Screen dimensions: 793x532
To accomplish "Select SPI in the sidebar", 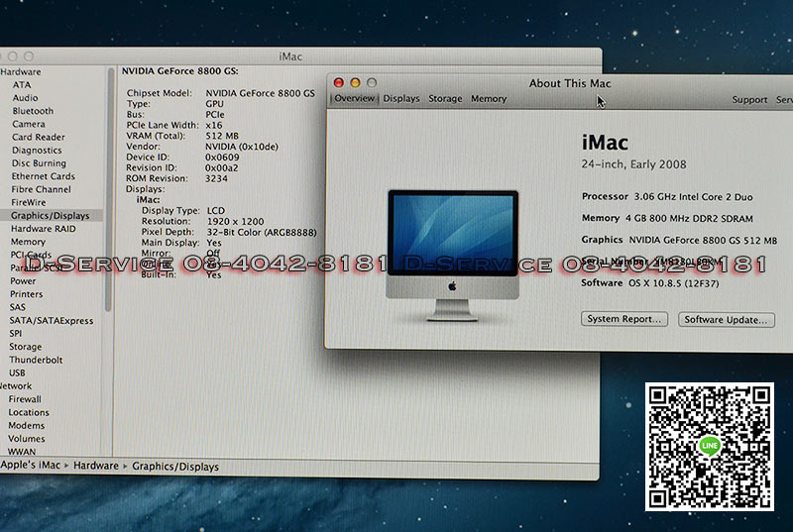I will point(16,334).
